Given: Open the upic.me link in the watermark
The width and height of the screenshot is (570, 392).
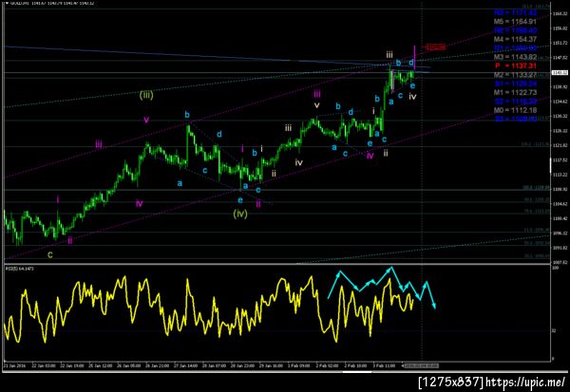Looking at the screenshot, I should (x=525, y=383).
